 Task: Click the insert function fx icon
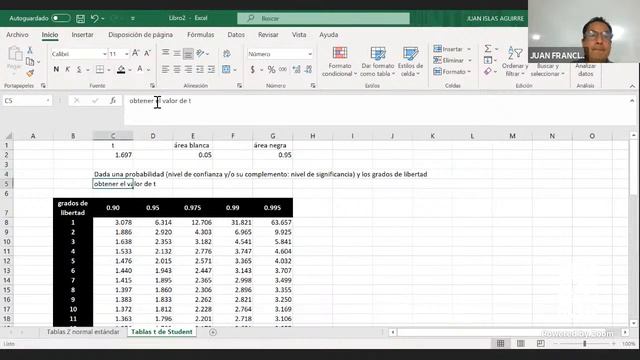coord(113,100)
